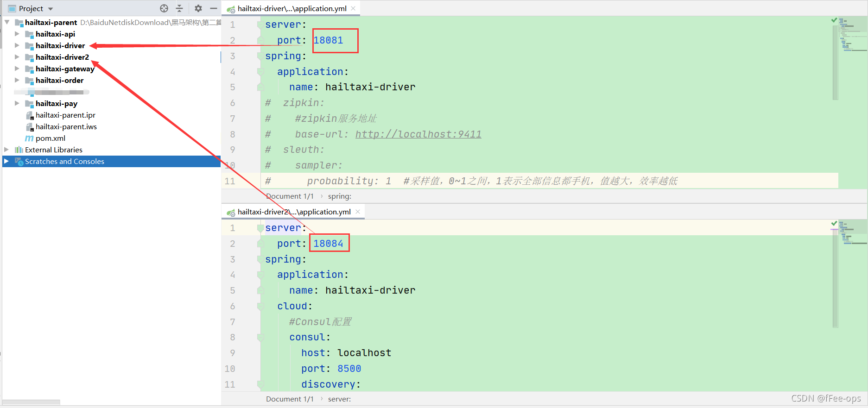Select External Libraries item
This screenshot has height=408, width=868.
coord(54,150)
